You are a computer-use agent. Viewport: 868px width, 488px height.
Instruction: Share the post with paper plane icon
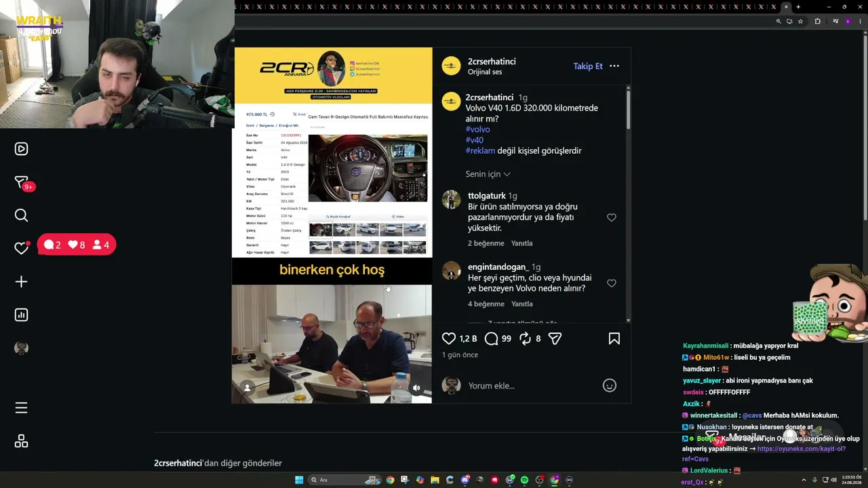tap(555, 338)
